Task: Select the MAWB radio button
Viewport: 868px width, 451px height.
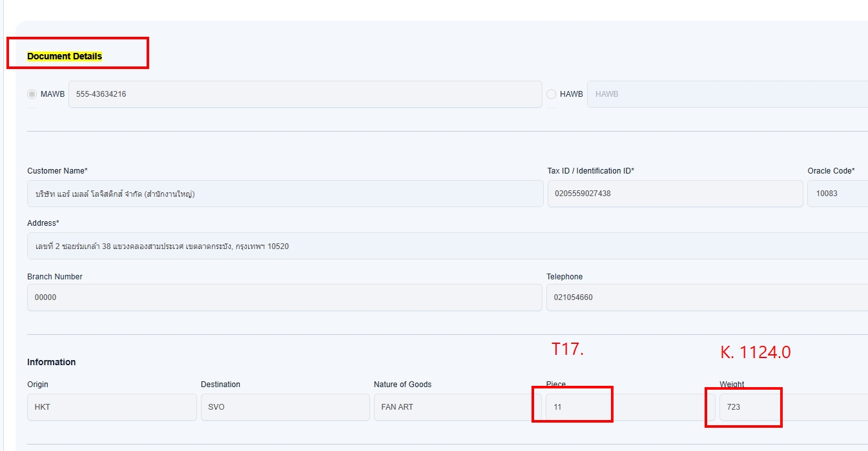Action: (32, 94)
